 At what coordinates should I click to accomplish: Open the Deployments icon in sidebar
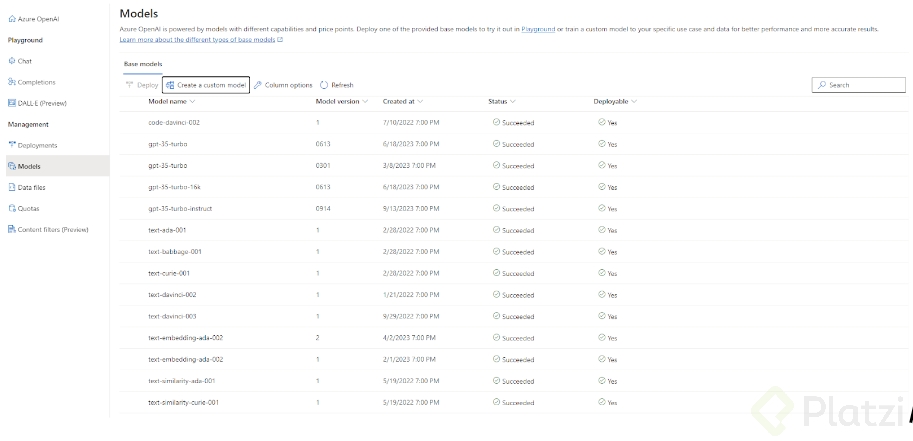pos(12,145)
